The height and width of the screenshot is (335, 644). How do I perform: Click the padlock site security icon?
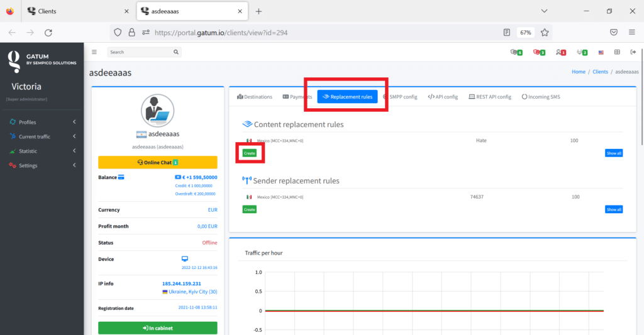pyautogui.click(x=131, y=33)
